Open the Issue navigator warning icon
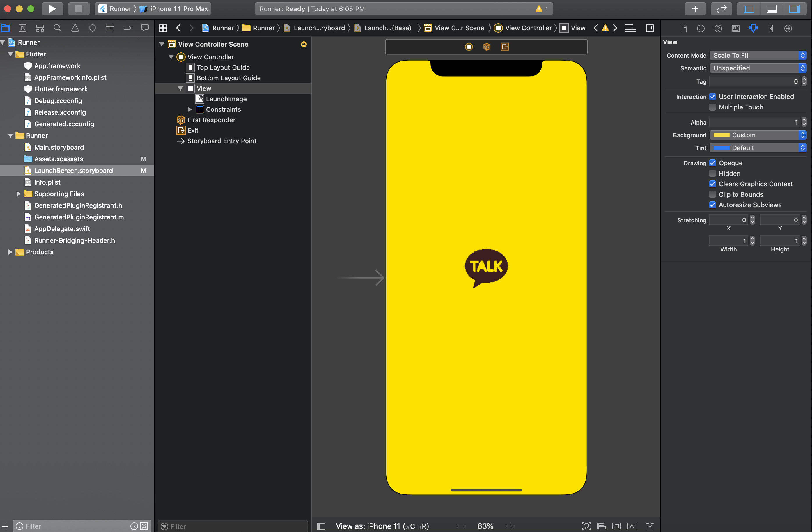This screenshot has width=812, height=532. click(x=75, y=28)
